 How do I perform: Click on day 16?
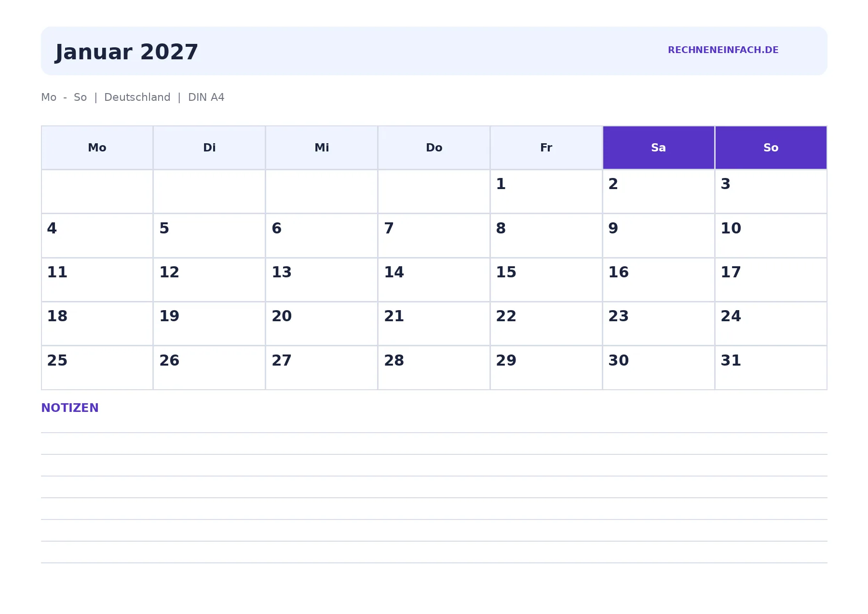[659, 280]
